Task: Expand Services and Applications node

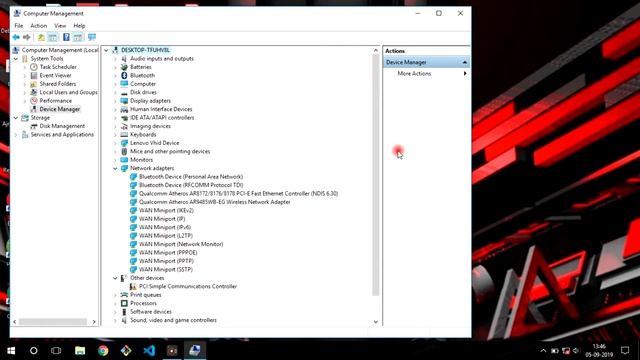Action: pyautogui.click(x=16, y=135)
